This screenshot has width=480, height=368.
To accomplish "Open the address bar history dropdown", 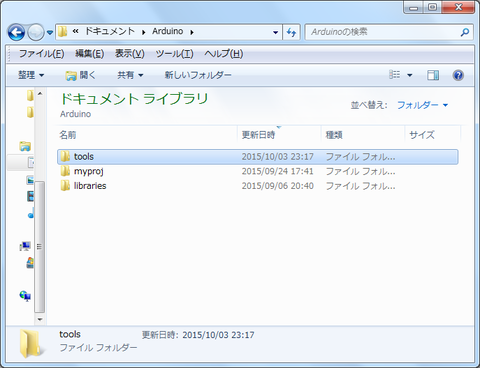I will pyautogui.click(x=275, y=32).
